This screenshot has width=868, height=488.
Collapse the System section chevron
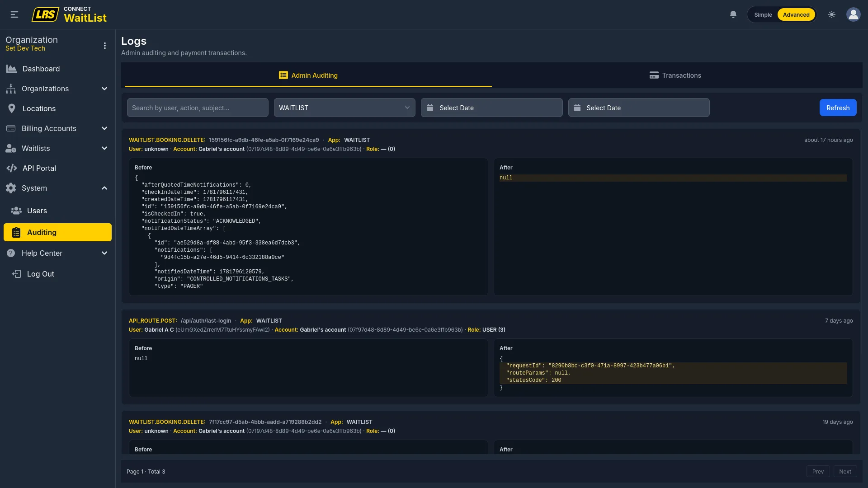(104, 188)
